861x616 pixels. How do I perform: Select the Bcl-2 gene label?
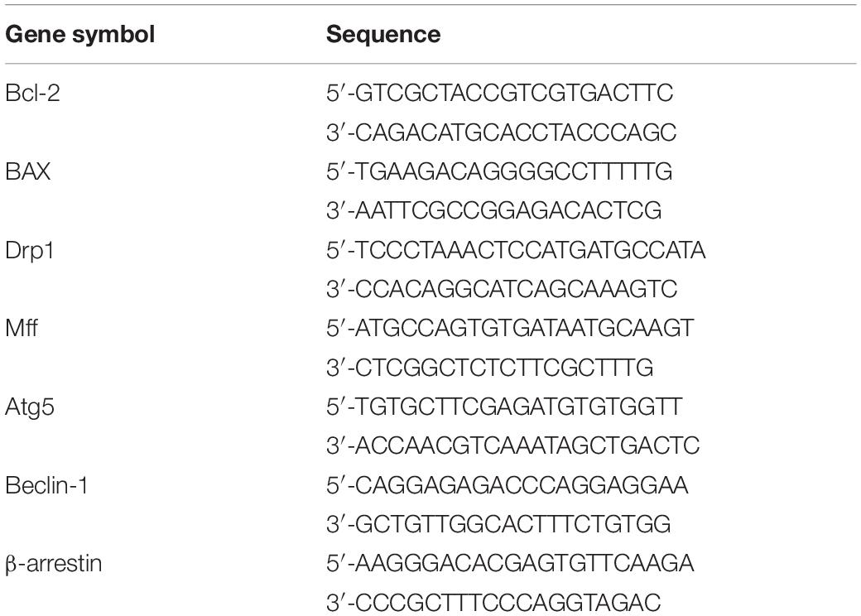(x=32, y=93)
